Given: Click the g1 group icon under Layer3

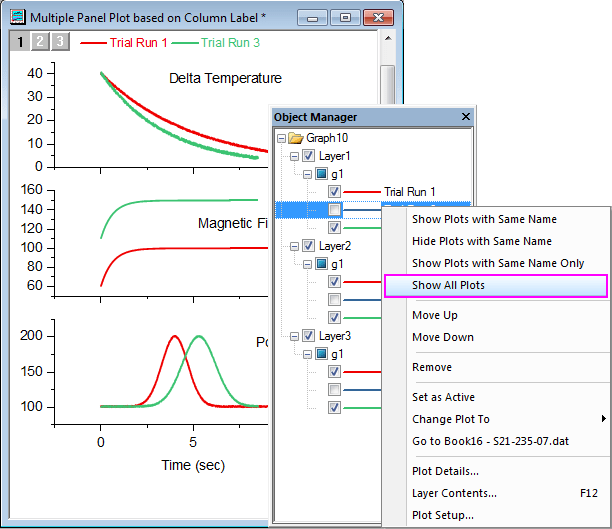Looking at the screenshot, I should (321, 354).
